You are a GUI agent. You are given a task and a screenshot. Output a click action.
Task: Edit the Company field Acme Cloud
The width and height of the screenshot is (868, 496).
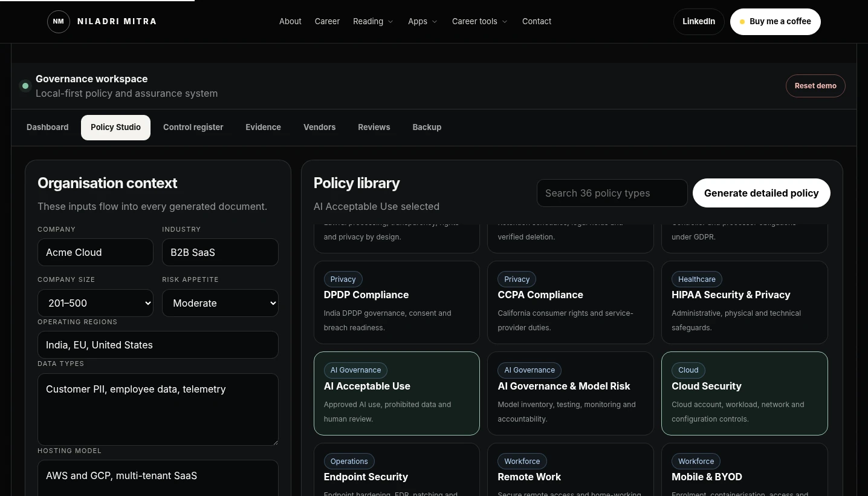click(96, 252)
